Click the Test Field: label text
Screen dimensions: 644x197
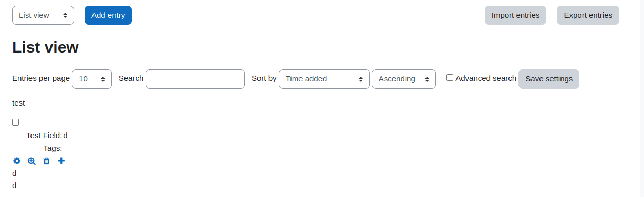[x=44, y=136]
